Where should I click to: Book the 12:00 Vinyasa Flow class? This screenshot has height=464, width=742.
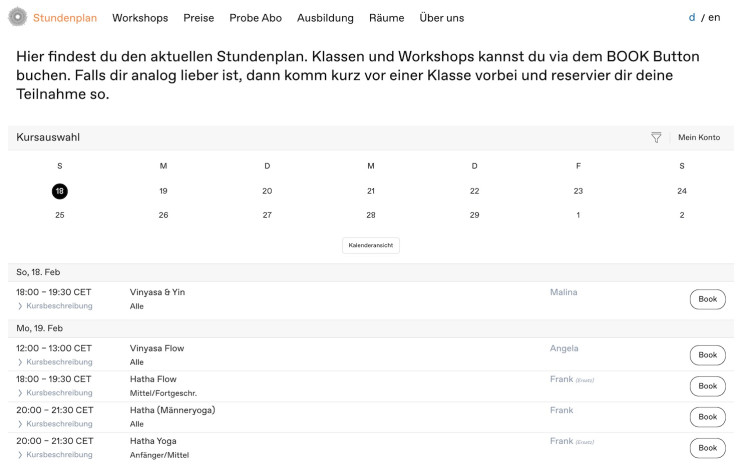[707, 355]
